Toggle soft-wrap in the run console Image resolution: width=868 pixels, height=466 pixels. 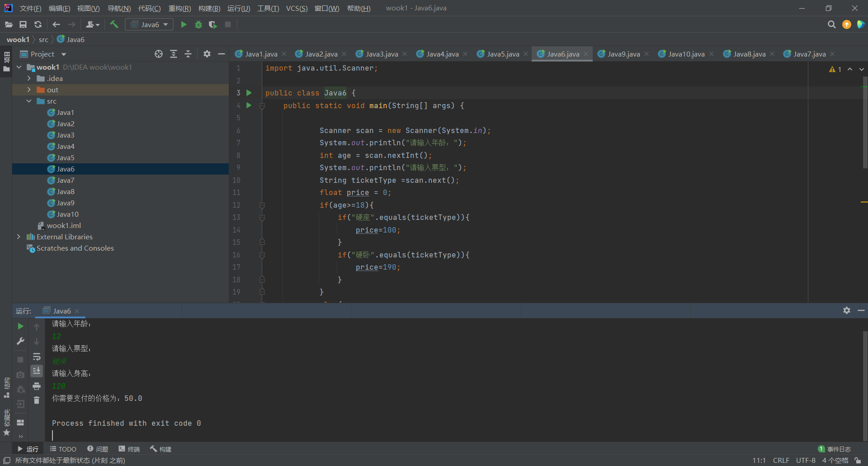37,357
